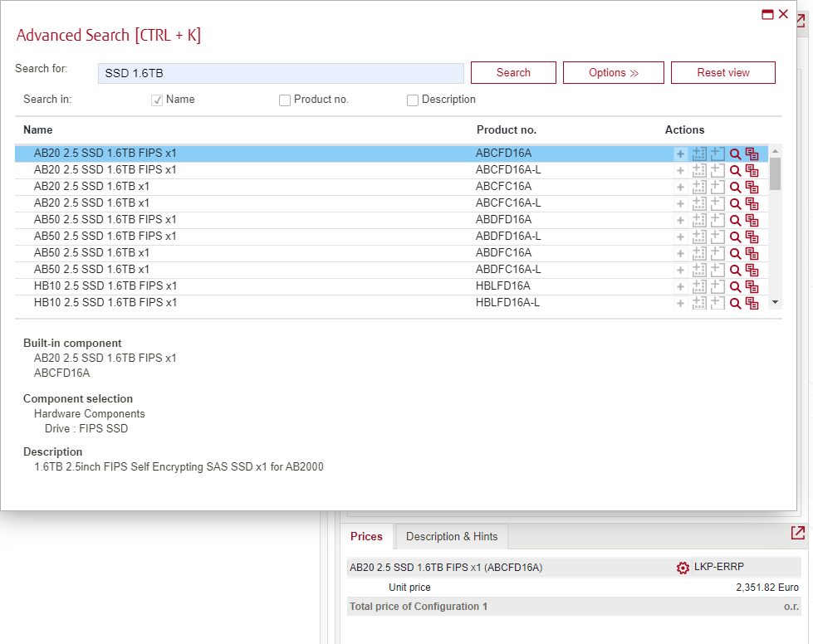Click the results list scroll-down arrow

coord(775,302)
